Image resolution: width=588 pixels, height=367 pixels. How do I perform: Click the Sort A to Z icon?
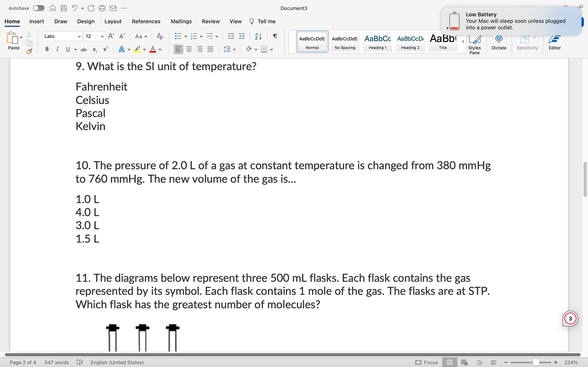click(x=258, y=36)
